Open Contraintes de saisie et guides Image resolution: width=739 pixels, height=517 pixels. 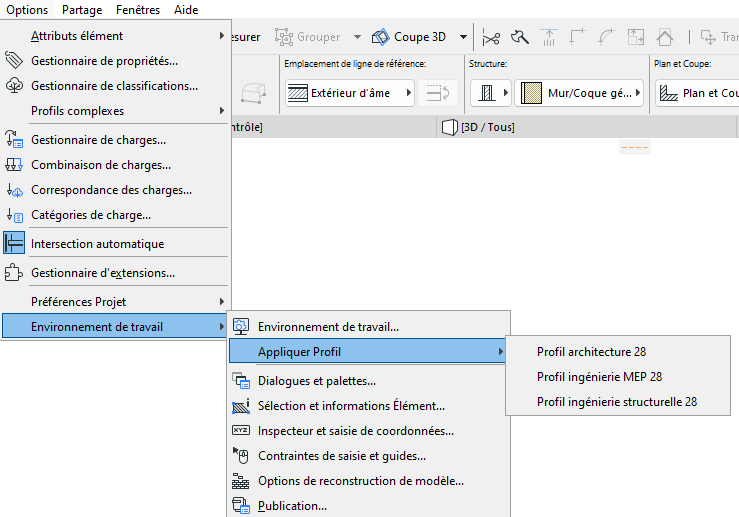click(369, 456)
